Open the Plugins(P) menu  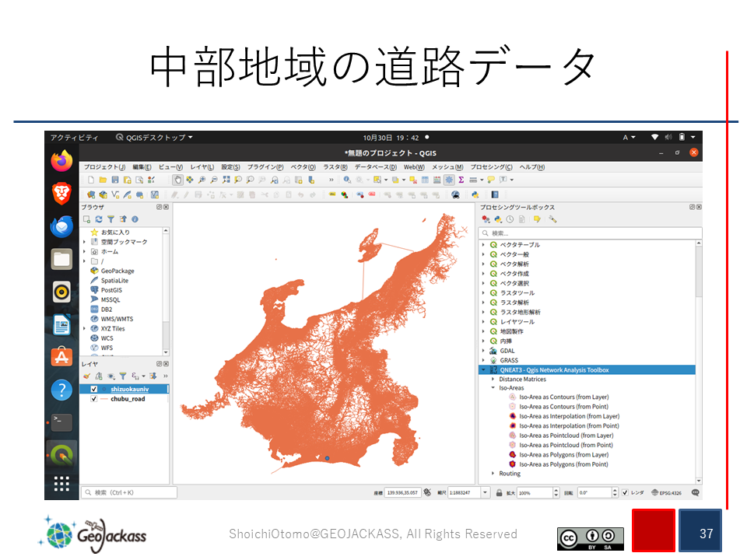coord(265,167)
